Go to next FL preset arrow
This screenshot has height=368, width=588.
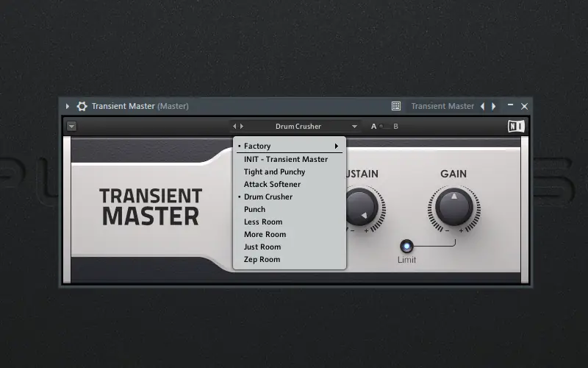coord(494,106)
